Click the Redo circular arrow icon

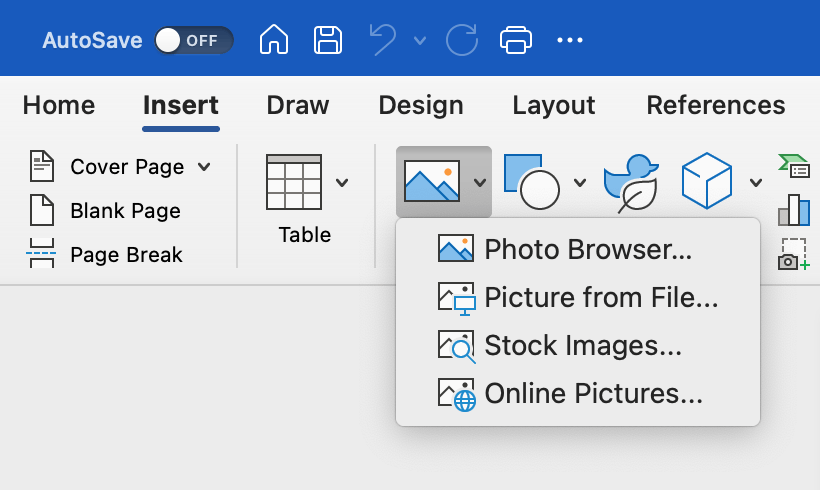[461, 40]
